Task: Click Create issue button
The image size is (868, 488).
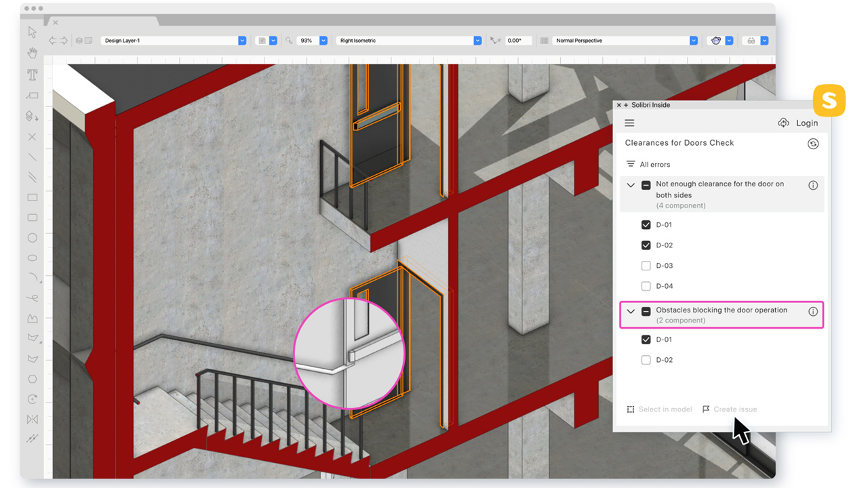Action: point(729,409)
